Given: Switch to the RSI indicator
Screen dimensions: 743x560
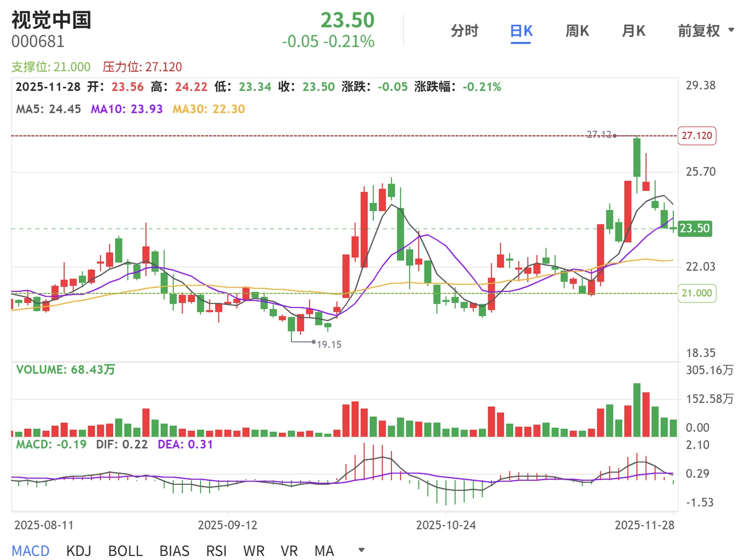Looking at the screenshot, I should pyautogui.click(x=216, y=551).
